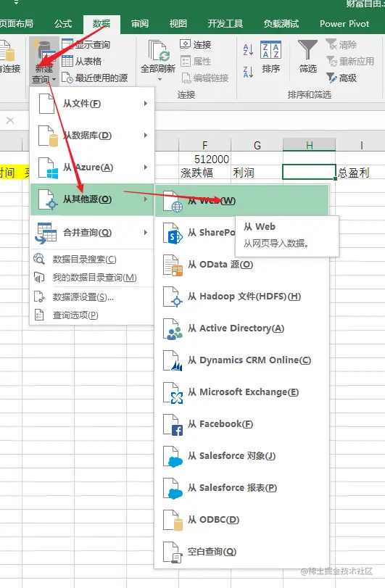Choose 从 Hadoop 文件(HDFS)(H)
Screen dimensions: 385x588
click(x=241, y=297)
